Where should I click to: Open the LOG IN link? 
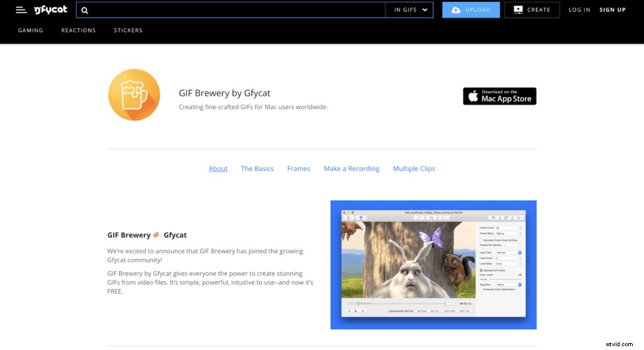coord(579,10)
